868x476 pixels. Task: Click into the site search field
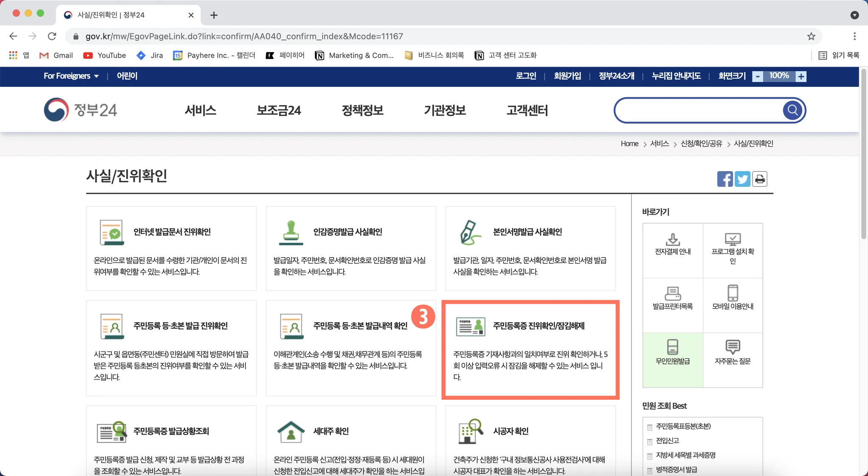tap(698, 111)
